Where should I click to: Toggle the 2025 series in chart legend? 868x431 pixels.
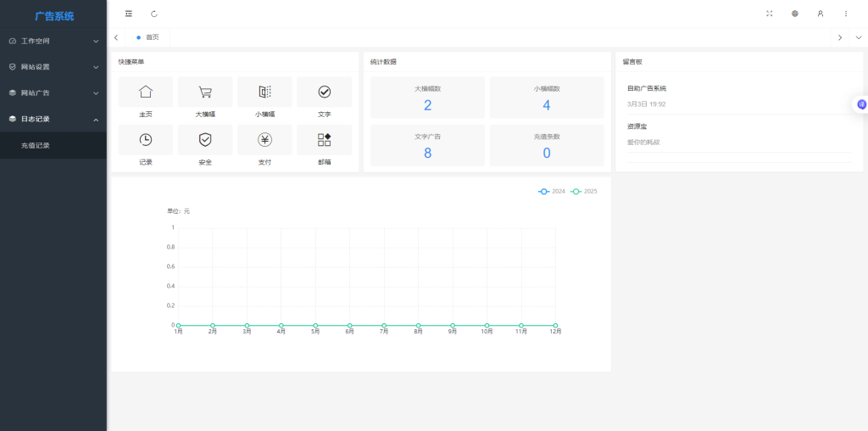pyautogui.click(x=583, y=192)
